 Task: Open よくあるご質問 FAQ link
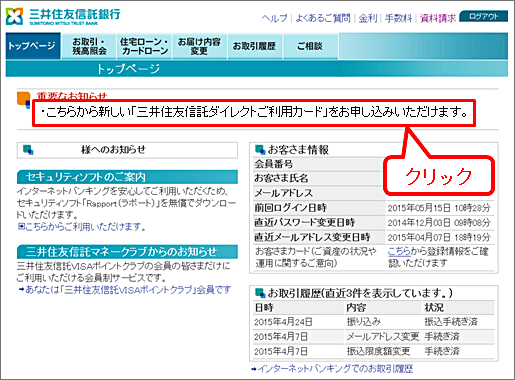tap(323, 18)
